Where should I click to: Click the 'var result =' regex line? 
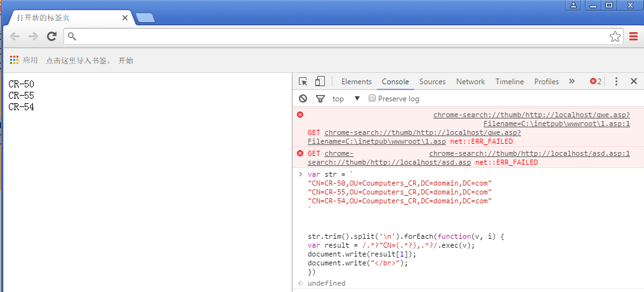(391, 245)
